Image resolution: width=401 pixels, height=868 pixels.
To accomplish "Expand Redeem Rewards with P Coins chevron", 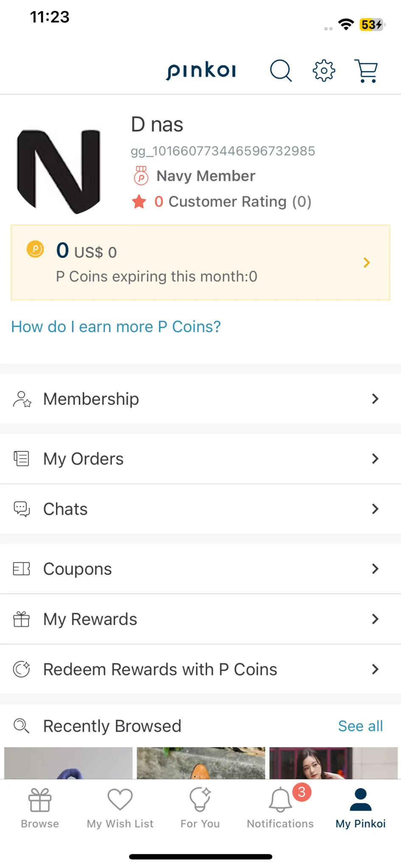I will [375, 669].
